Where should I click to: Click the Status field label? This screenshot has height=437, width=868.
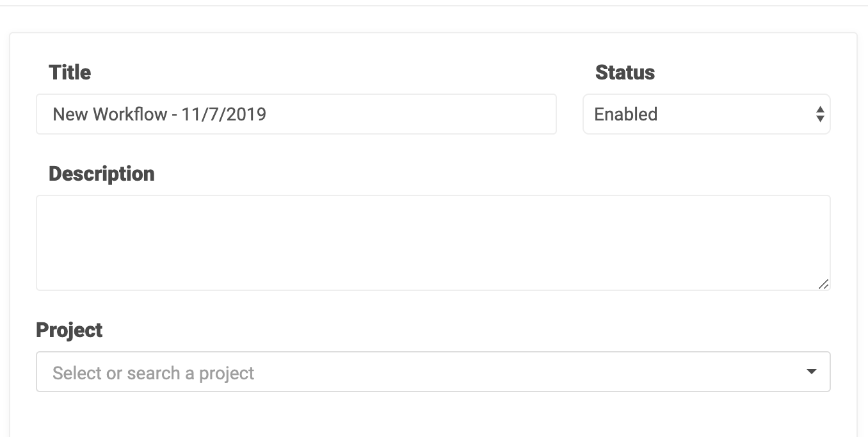point(625,72)
